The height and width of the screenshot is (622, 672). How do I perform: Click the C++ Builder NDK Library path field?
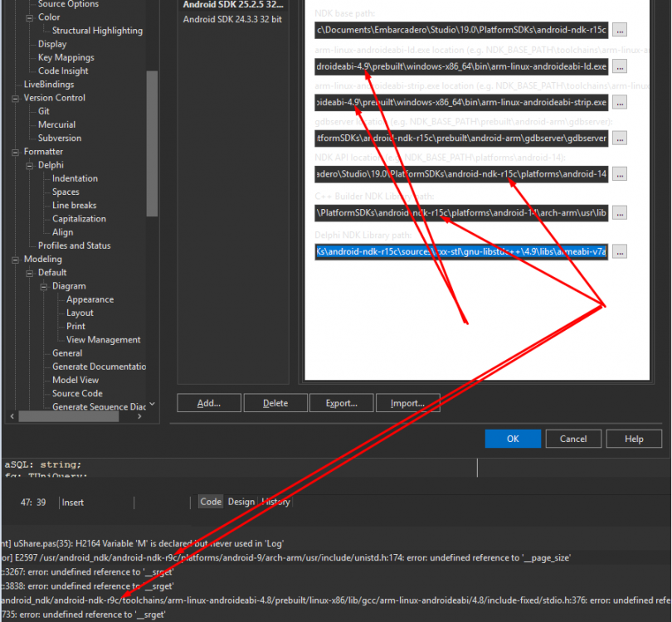click(461, 213)
